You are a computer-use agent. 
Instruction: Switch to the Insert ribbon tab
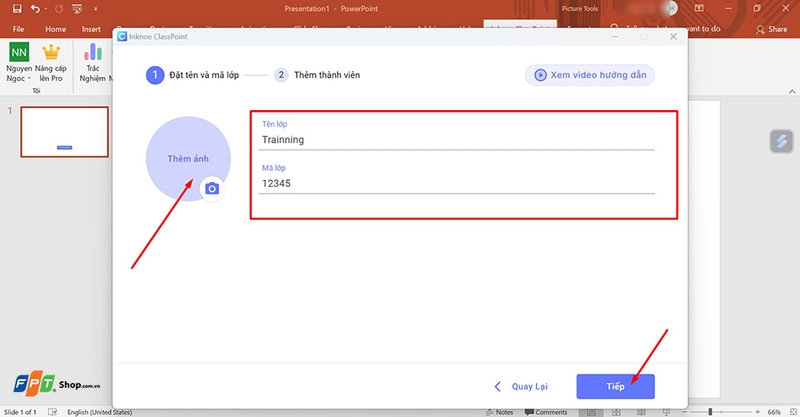pos(91,29)
